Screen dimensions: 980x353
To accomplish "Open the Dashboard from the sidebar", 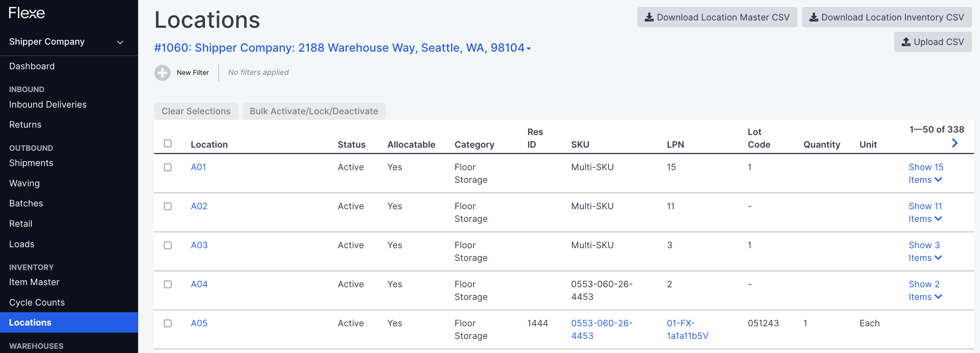I will click(x=32, y=66).
